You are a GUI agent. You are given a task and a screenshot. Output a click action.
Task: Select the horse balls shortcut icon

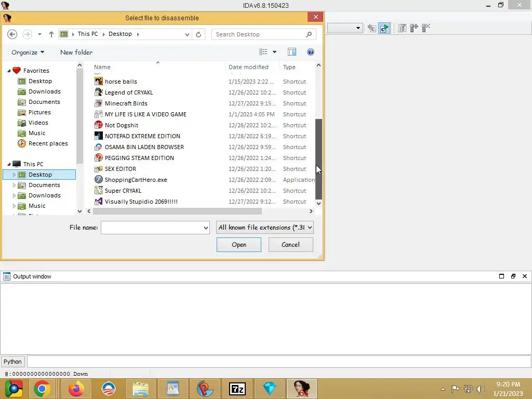(x=98, y=82)
